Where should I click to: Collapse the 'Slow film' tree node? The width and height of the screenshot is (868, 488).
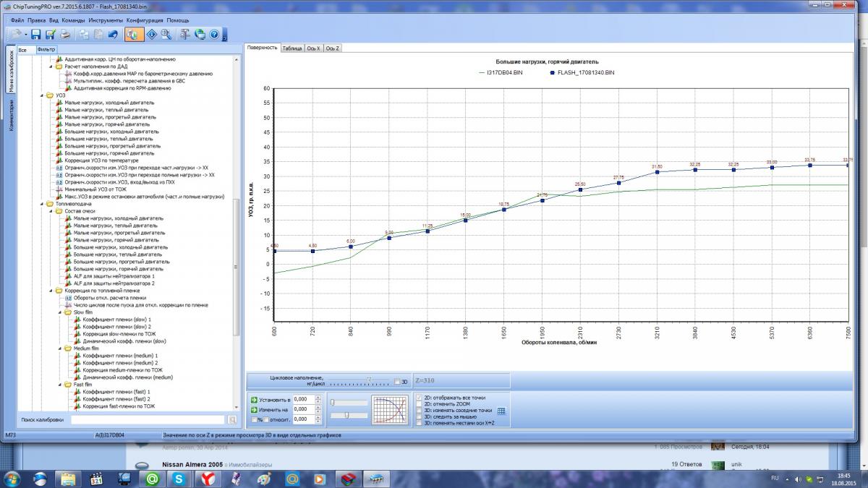tap(59, 312)
